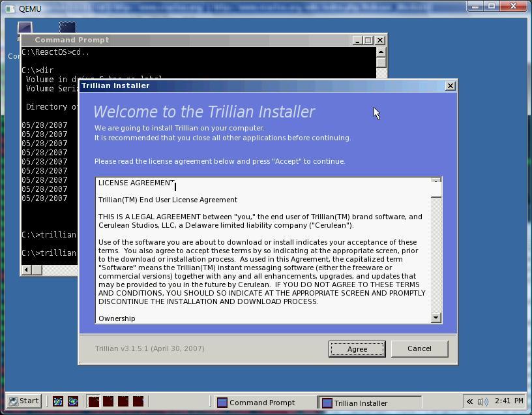Click the first quick launch icon
The height and width of the screenshot is (415, 532).
click(57, 401)
